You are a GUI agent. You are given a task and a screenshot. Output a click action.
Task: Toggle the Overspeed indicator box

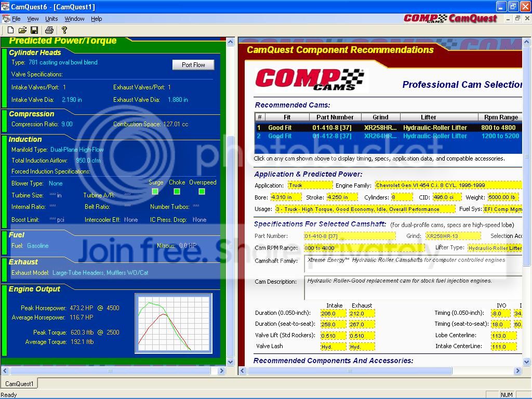coord(202,191)
